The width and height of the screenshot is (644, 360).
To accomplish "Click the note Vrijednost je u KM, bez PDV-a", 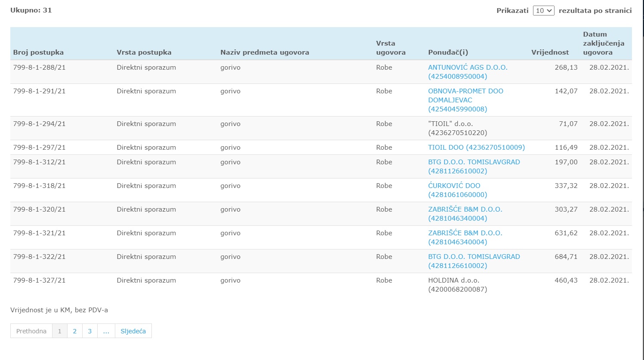I will pos(59,310).
